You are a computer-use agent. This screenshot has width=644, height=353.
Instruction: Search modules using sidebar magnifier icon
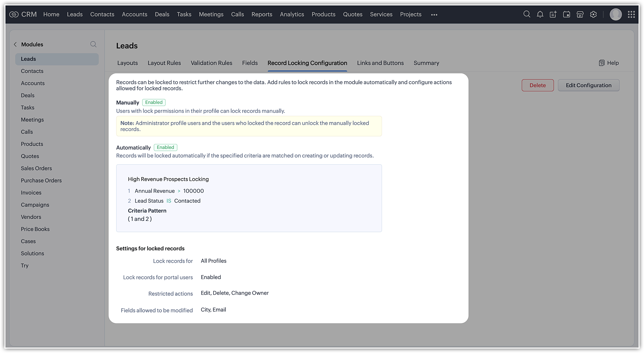(93, 44)
